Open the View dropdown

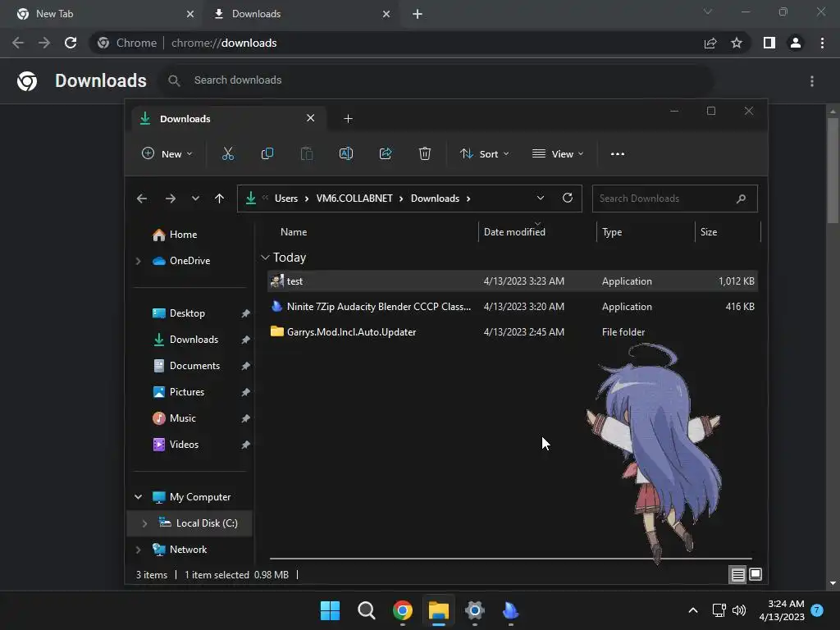coord(558,153)
